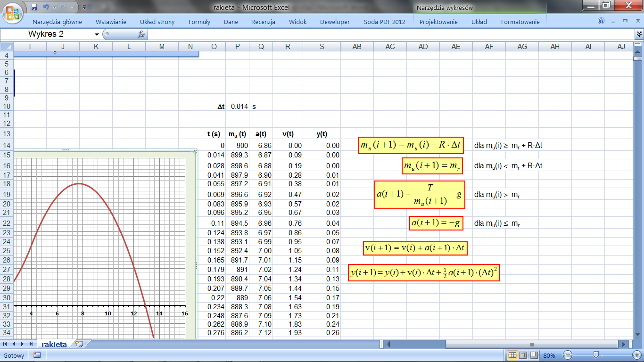Select the Δt value cell 0.014
This screenshot has height=362, width=644.
coord(238,107)
